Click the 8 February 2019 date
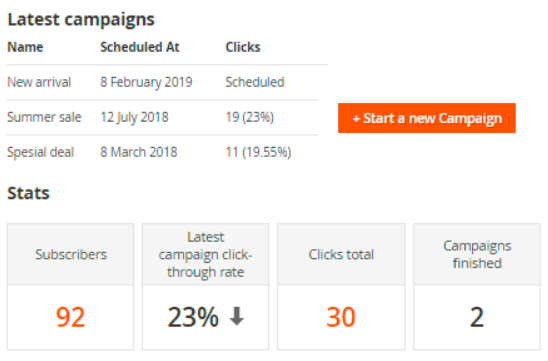The image size is (548, 361). (146, 82)
